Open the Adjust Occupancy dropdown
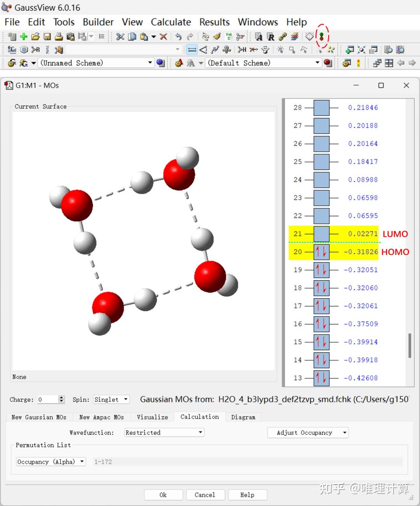The width and height of the screenshot is (420, 506). 308,432
